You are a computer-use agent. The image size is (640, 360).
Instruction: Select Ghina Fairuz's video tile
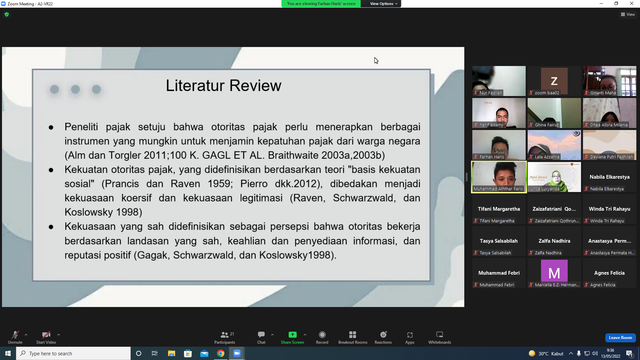pyautogui.click(x=554, y=113)
